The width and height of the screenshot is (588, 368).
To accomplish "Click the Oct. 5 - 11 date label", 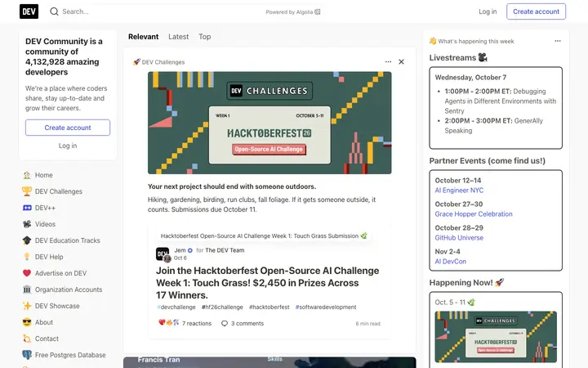I will pyautogui.click(x=455, y=303).
